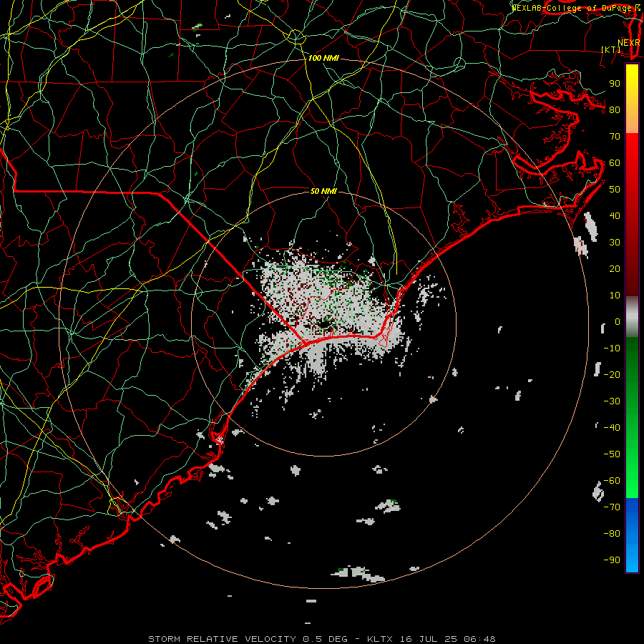The height and width of the screenshot is (644, 644).
Task: Click the KLTX station identifier
Action: coord(379,639)
